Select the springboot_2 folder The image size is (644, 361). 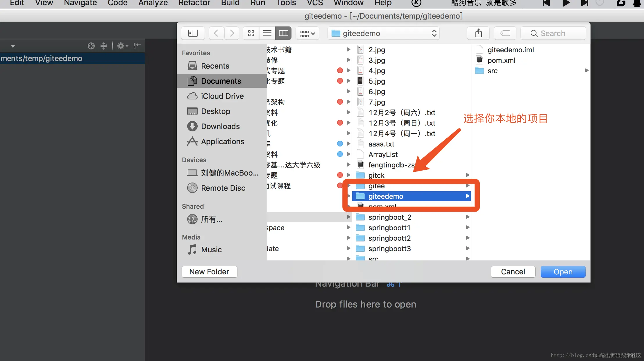pyautogui.click(x=389, y=217)
